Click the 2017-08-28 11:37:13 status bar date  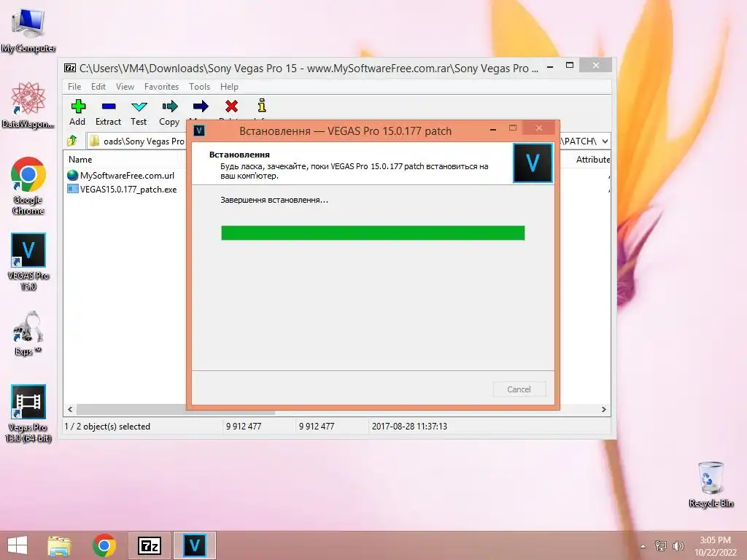coord(409,426)
